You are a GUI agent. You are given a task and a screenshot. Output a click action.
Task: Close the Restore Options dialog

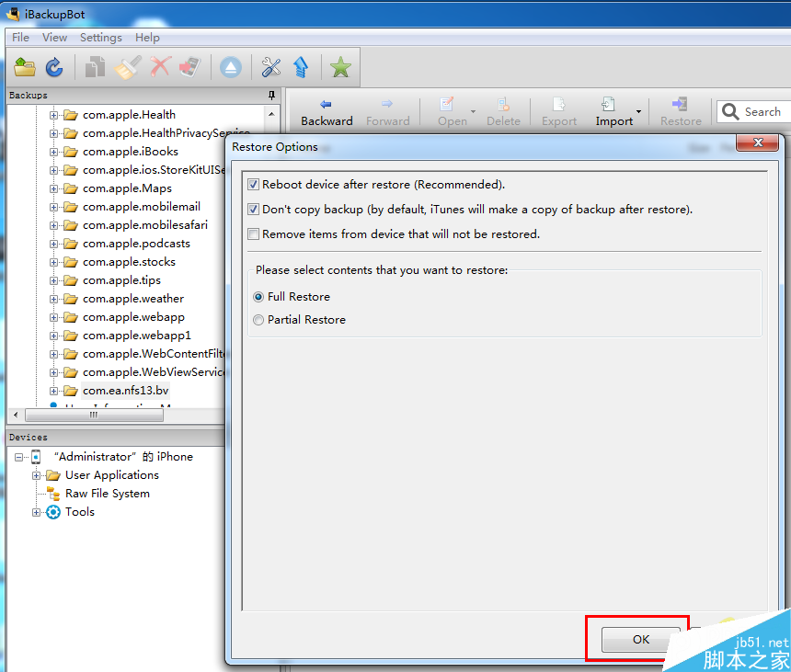point(758,142)
